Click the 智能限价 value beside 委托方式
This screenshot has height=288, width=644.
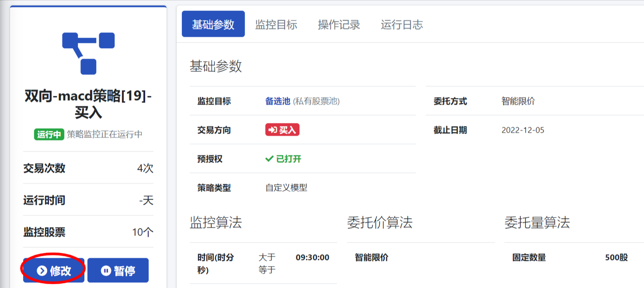click(x=518, y=101)
